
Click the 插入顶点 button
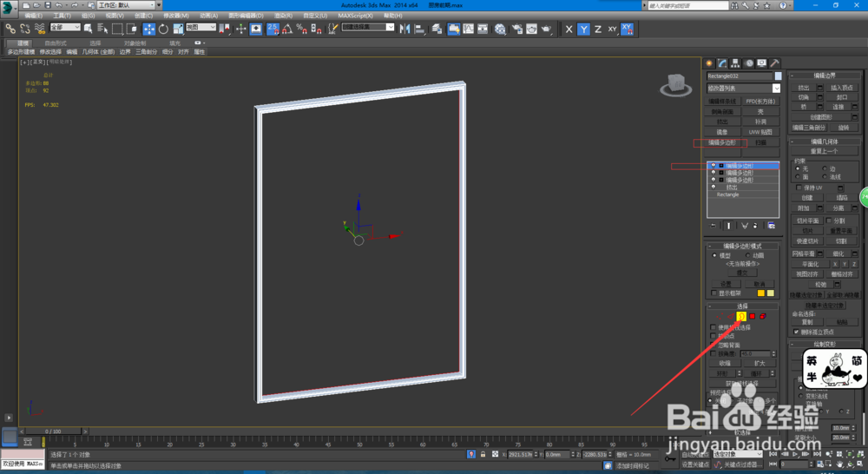point(841,88)
